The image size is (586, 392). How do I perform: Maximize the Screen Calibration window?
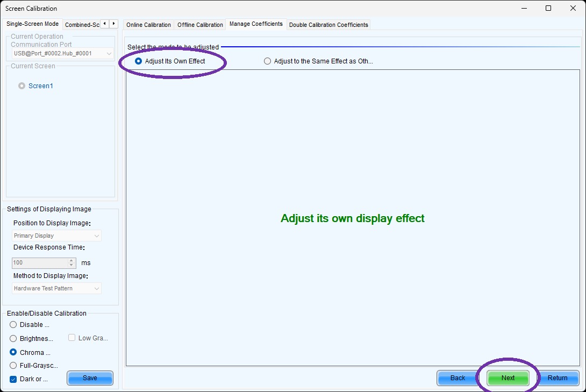tap(548, 8)
